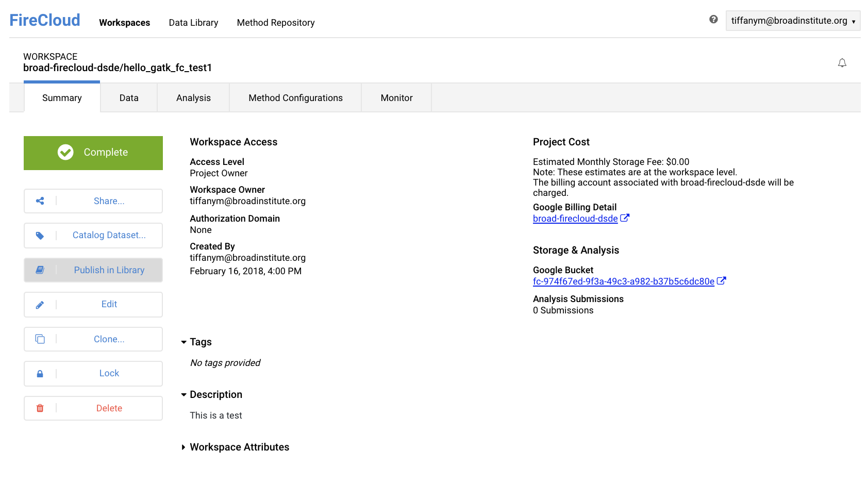This screenshot has width=868, height=500.
Task: Open the Method Configurations tab
Action: [295, 98]
